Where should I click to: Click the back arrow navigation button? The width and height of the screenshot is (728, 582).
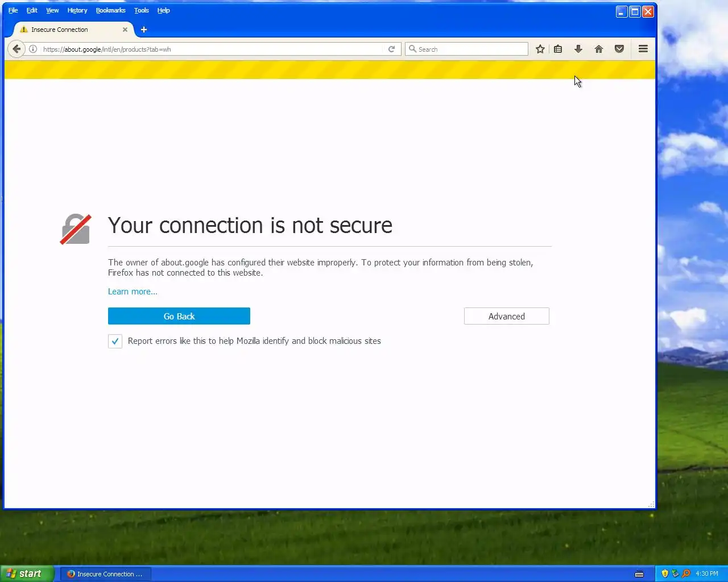[16, 49]
